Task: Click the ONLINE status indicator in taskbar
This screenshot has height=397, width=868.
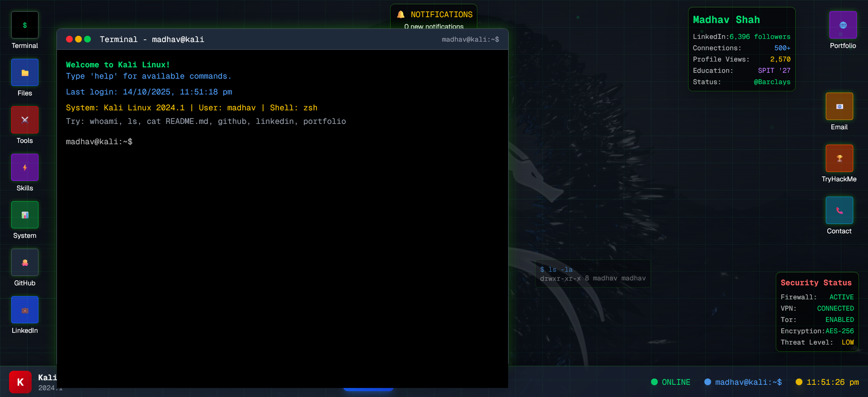Action: (x=670, y=382)
